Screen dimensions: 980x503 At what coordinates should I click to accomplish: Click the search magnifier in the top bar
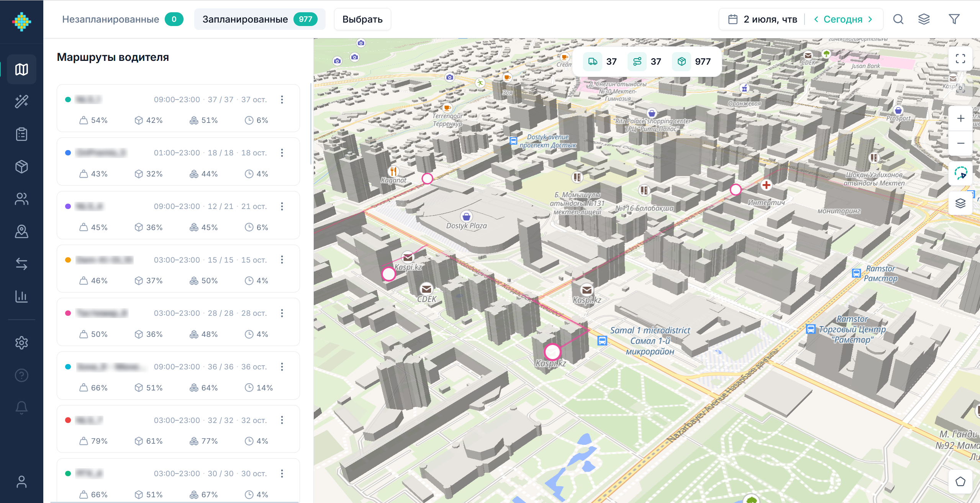pyautogui.click(x=898, y=19)
